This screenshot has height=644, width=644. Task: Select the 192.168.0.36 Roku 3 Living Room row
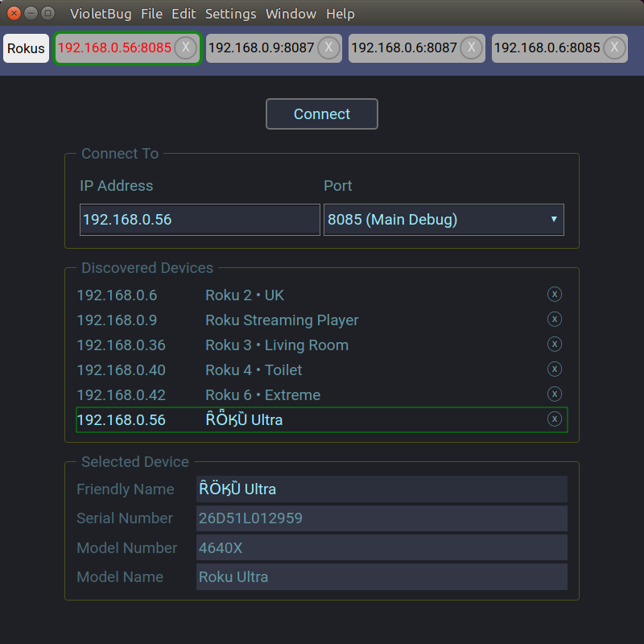tap(321, 345)
